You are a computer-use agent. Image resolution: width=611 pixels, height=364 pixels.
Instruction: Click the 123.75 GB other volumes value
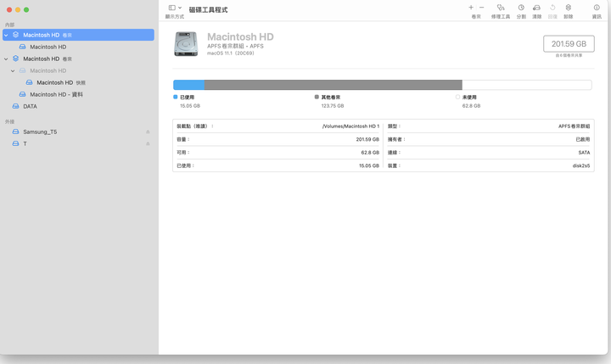pyautogui.click(x=333, y=105)
